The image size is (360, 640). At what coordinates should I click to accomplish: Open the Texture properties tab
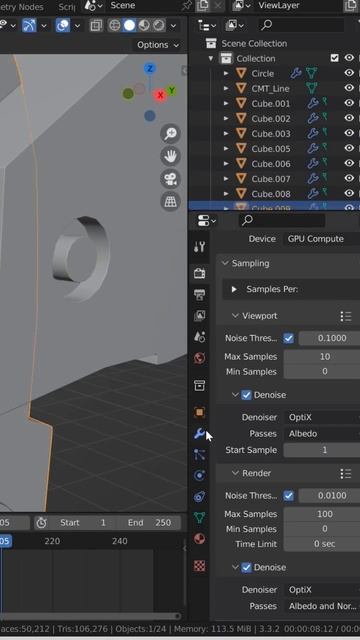point(200,566)
